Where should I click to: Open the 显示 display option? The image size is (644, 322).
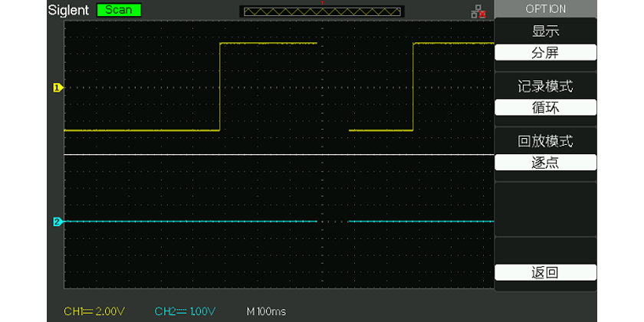pyautogui.click(x=545, y=31)
